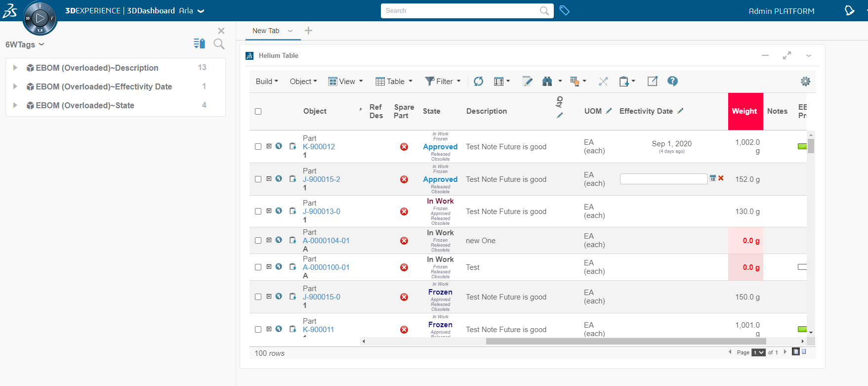Toggle the select-all header checkbox

click(258, 111)
